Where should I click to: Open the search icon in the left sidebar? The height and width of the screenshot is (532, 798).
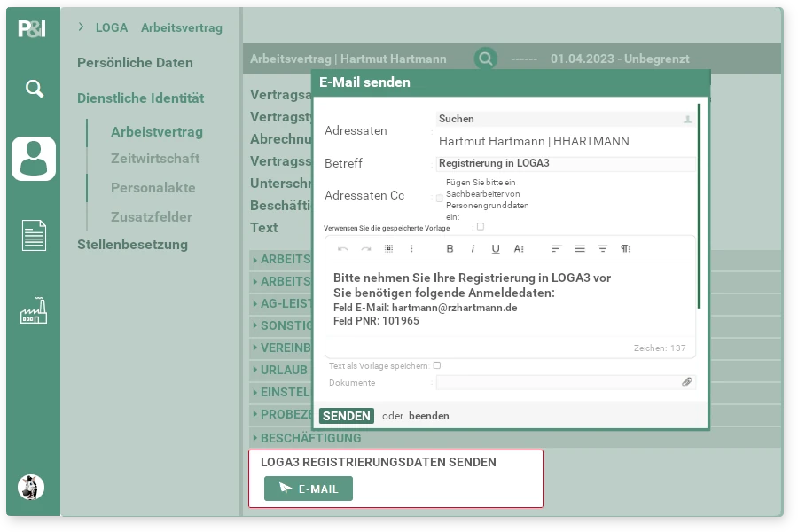click(34, 89)
